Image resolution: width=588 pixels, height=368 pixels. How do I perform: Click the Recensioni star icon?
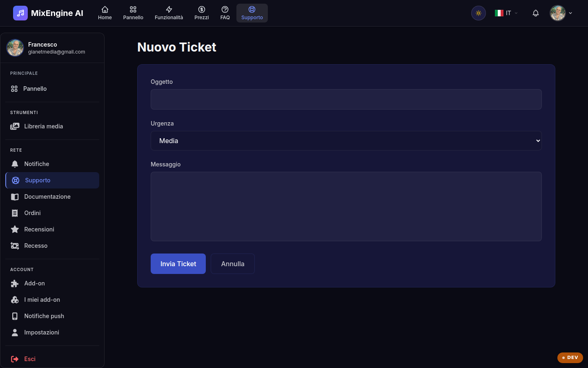(15, 229)
